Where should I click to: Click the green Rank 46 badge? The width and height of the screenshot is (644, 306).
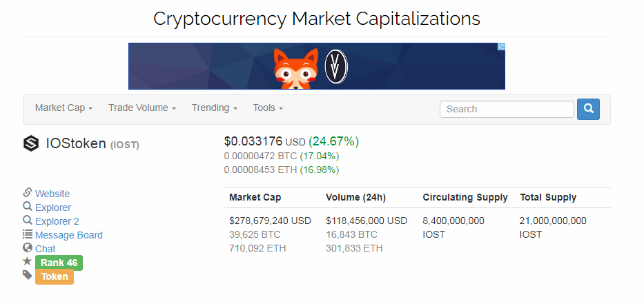59,263
